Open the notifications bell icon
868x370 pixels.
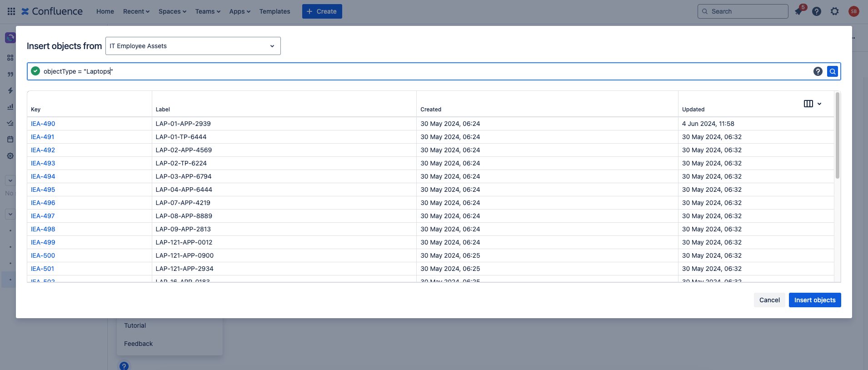[798, 11]
